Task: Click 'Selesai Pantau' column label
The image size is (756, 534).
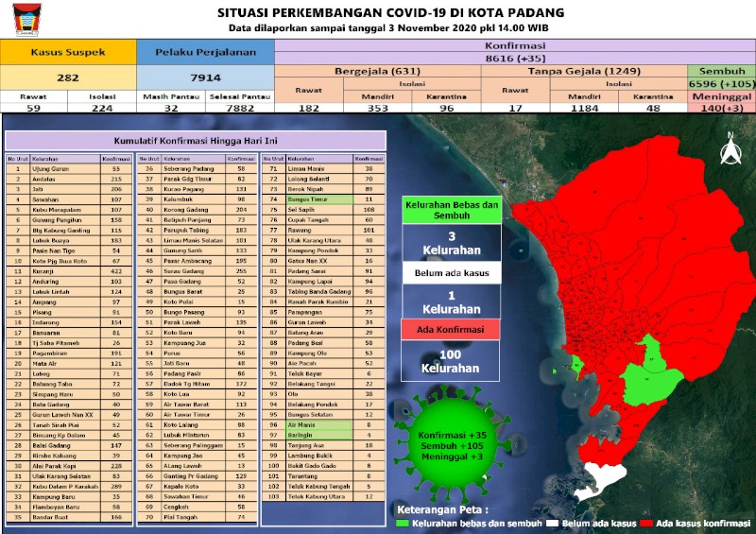Action: 240,96
